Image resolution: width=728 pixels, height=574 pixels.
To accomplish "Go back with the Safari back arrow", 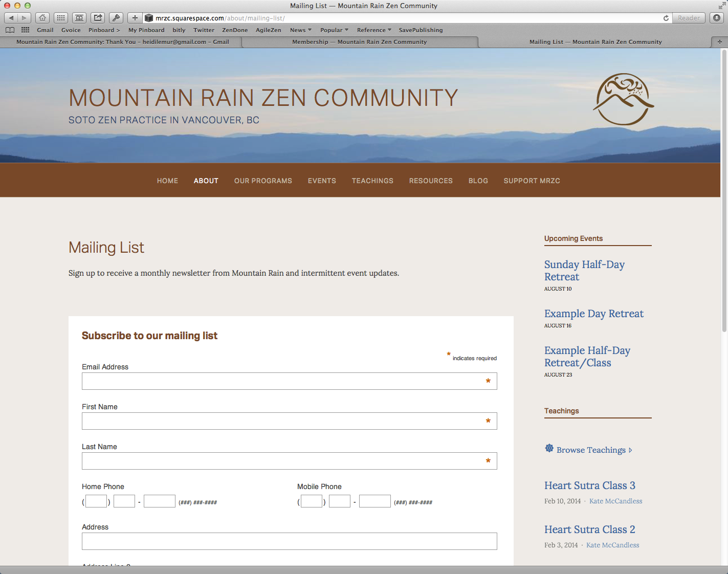I will click(x=11, y=18).
